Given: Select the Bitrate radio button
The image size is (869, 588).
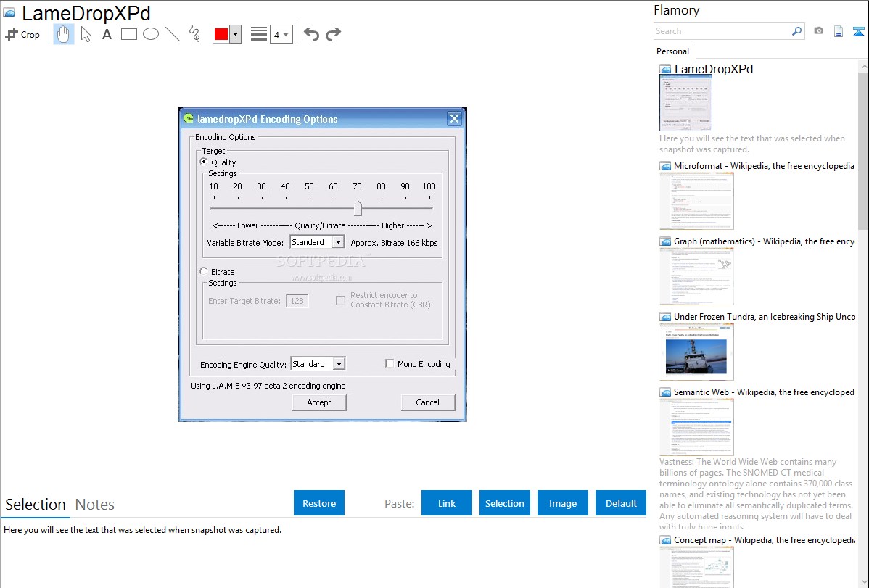Looking at the screenshot, I should (204, 272).
